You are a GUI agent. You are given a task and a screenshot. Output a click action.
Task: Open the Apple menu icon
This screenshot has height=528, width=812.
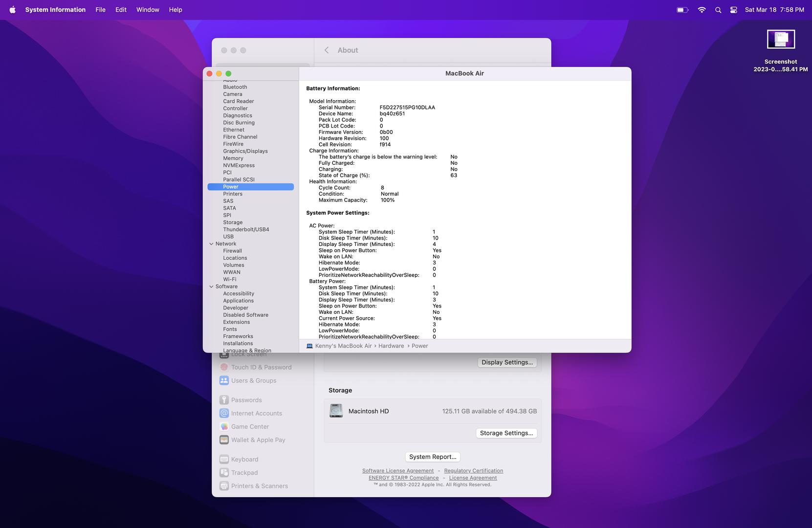12,10
